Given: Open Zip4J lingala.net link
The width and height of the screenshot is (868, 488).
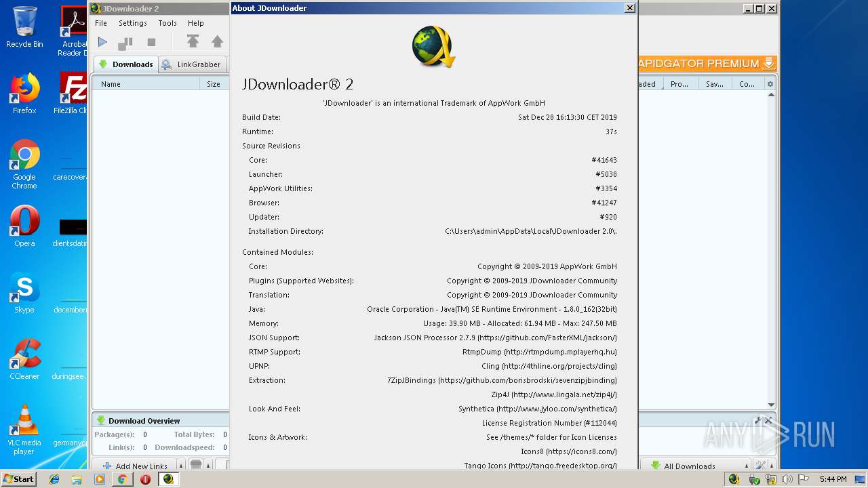Looking at the screenshot, I should coord(554,394).
